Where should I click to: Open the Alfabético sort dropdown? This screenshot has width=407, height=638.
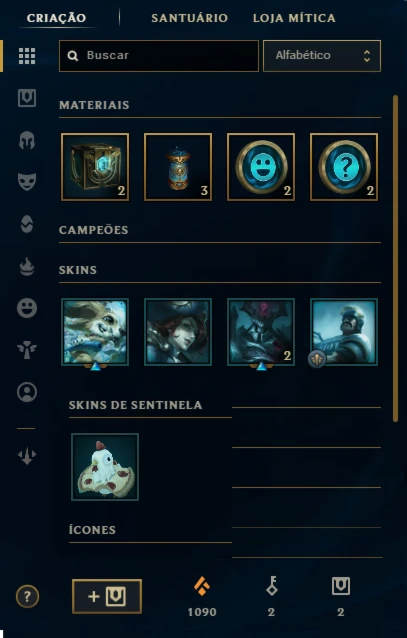point(322,56)
